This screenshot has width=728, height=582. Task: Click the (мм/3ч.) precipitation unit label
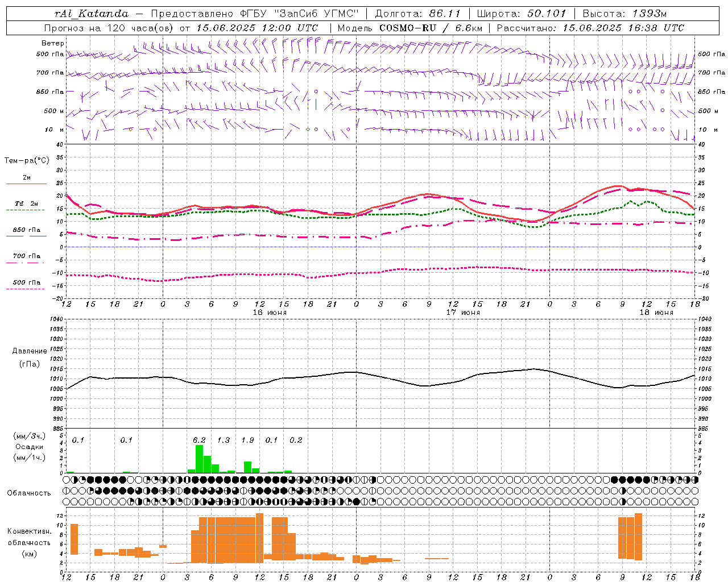(30, 436)
